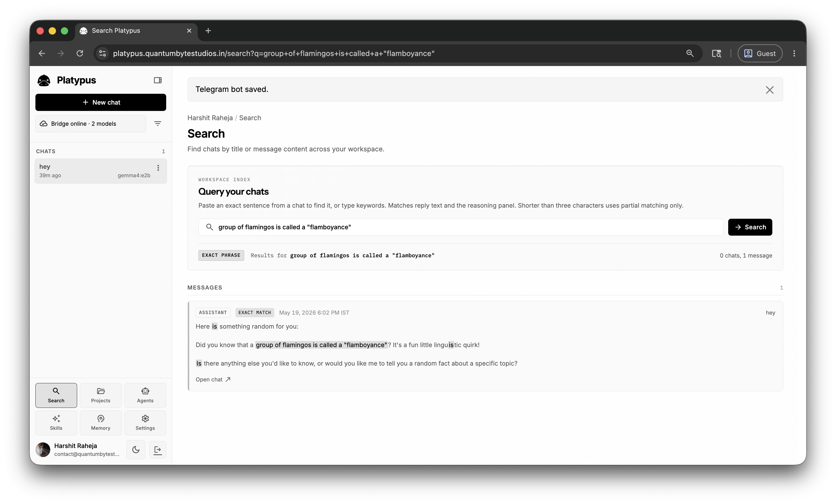Image resolution: width=836 pixels, height=504 pixels.
Task: Click the browser address bar URL
Action: pos(273,53)
